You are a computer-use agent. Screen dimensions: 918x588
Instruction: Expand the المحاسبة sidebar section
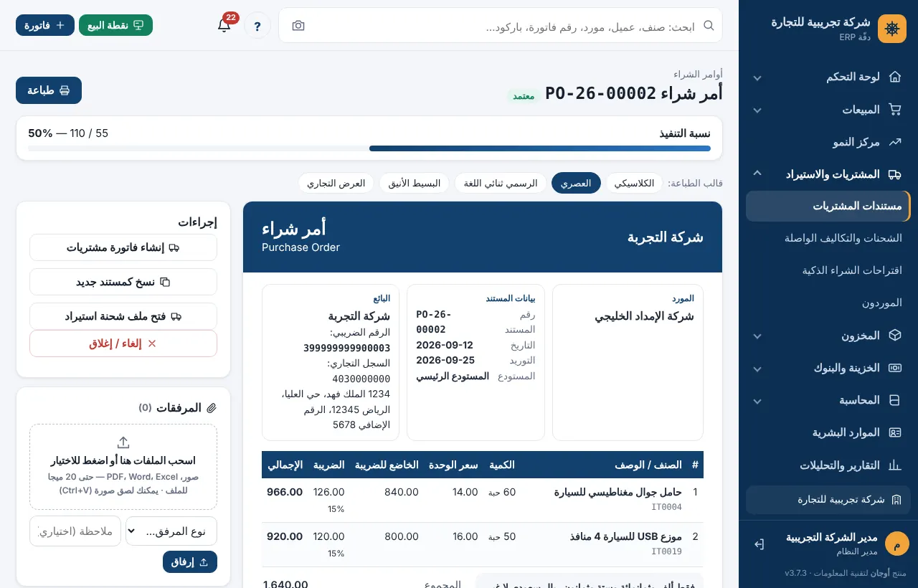(x=828, y=400)
